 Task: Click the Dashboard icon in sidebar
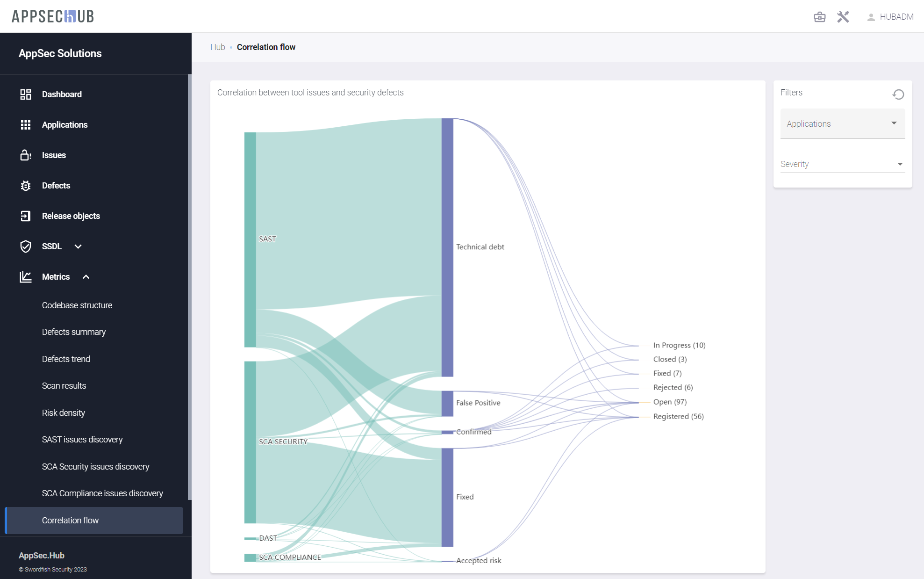(x=26, y=94)
